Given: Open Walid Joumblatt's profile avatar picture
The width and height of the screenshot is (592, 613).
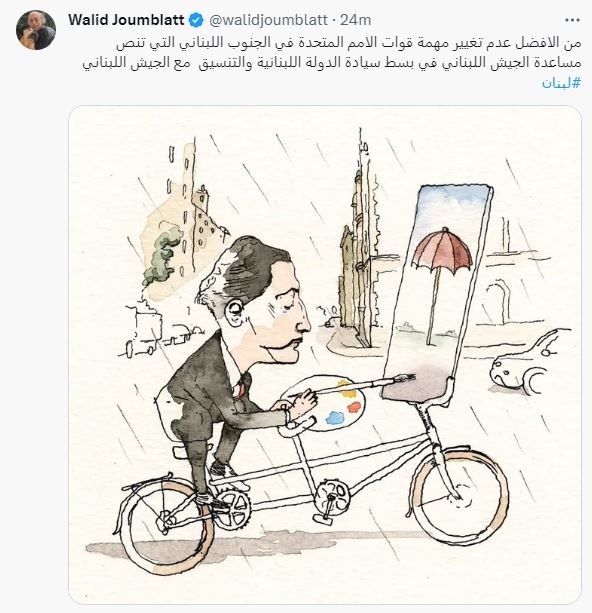Looking at the screenshot, I should 36,30.
